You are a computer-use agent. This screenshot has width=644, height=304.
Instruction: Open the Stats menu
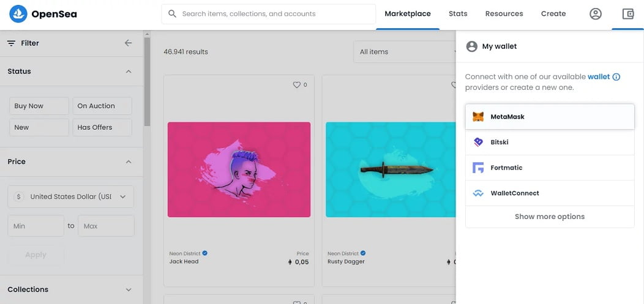click(x=458, y=13)
